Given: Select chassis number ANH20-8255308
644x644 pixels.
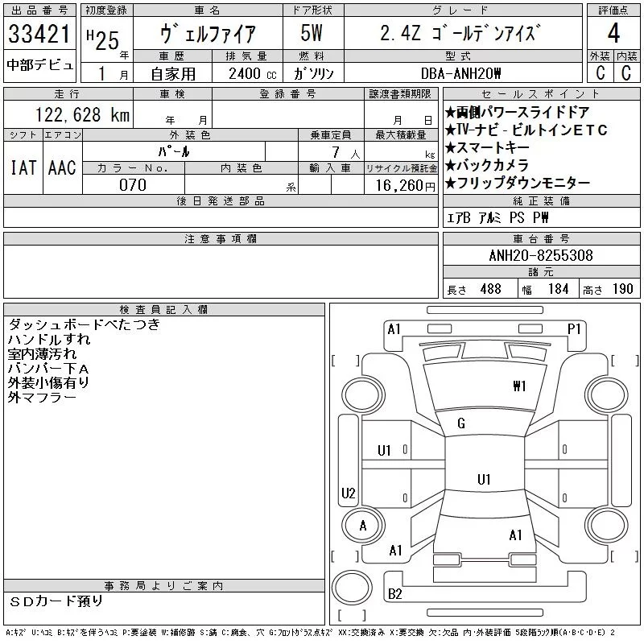Looking at the screenshot, I should (541, 256).
